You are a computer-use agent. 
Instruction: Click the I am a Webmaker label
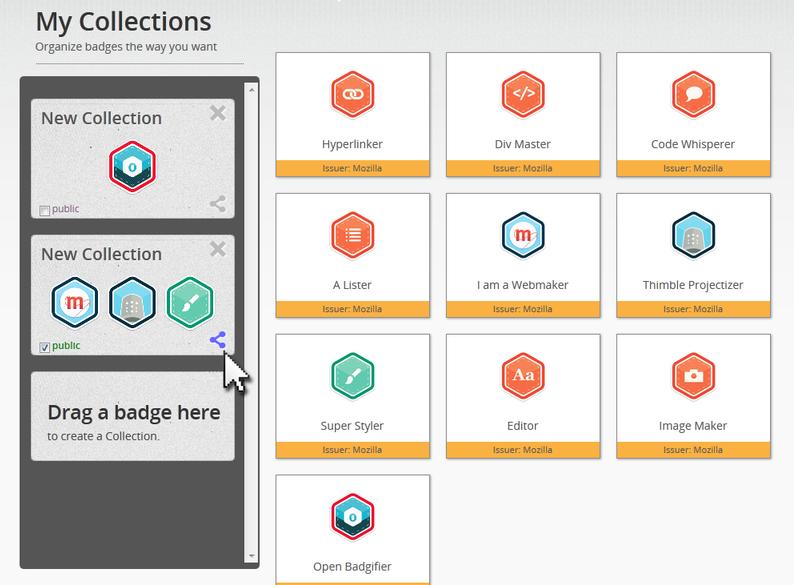pyautogui.click(x=523, y=285)
